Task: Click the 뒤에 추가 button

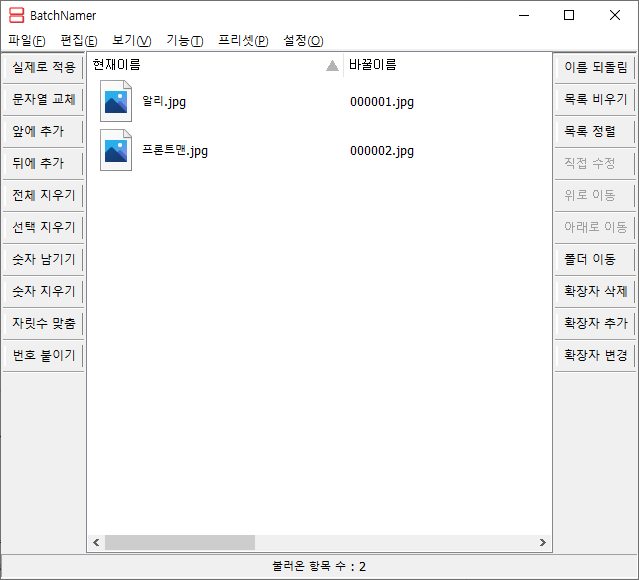Action: tap(44, 163)
